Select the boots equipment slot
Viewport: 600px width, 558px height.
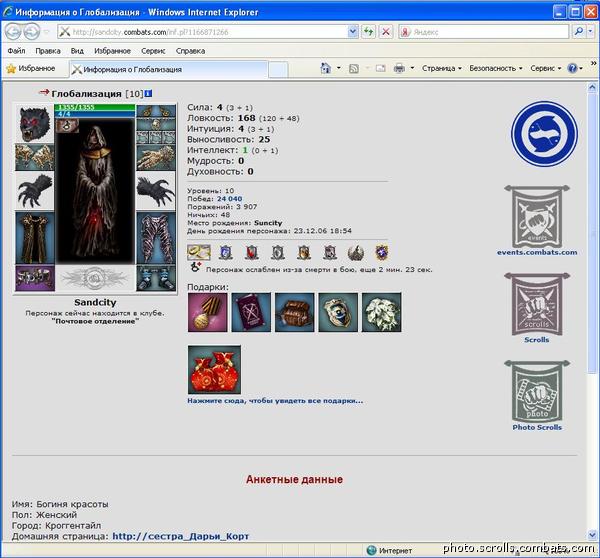click(155, 277)
